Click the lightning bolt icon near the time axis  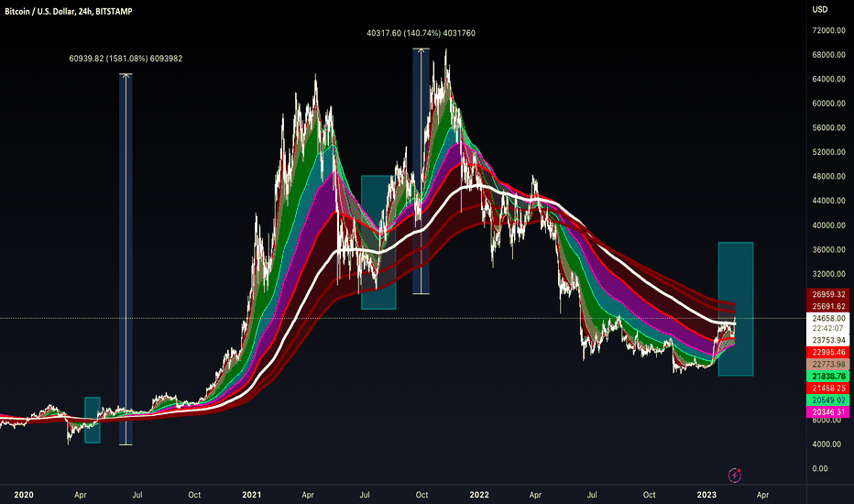(734, 475)
